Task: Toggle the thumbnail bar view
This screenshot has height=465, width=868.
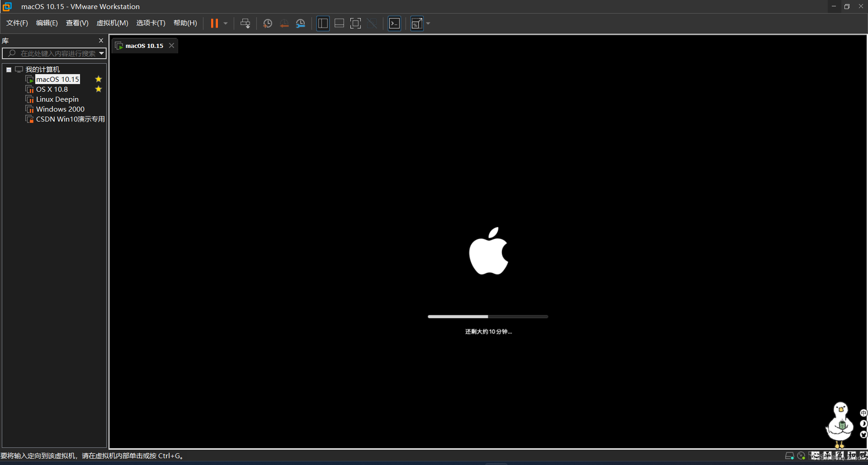Action: 339,23
